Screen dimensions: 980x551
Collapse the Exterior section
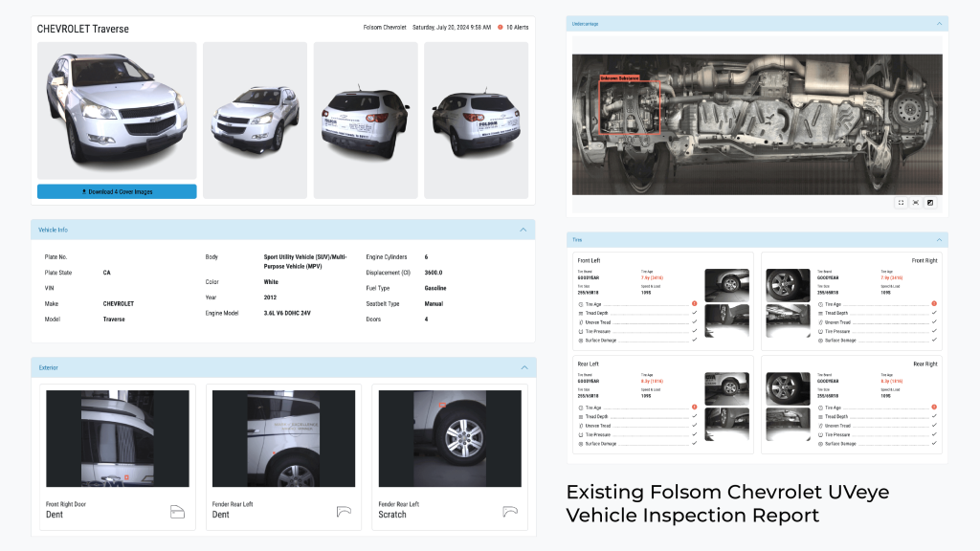point(523,367)
